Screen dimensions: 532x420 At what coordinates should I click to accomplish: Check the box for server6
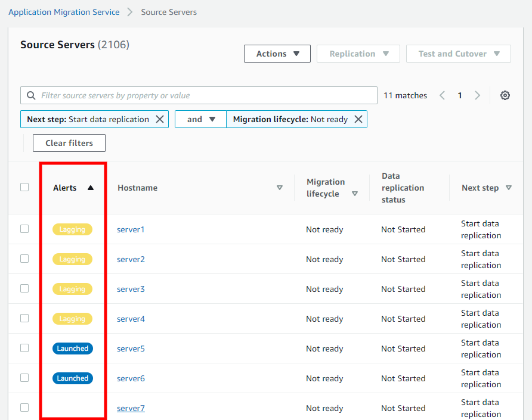tap(24, 378)
